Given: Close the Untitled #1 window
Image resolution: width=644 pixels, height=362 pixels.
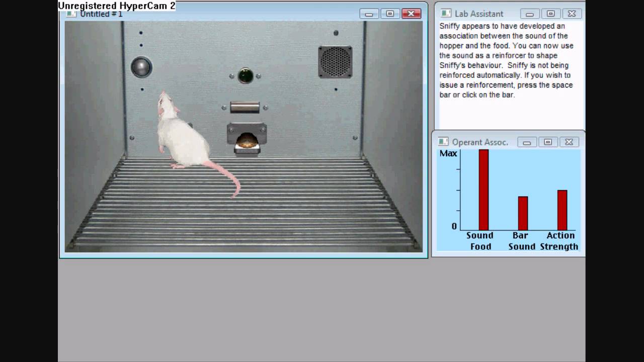Looking at the screenshot, I should 411,14.
